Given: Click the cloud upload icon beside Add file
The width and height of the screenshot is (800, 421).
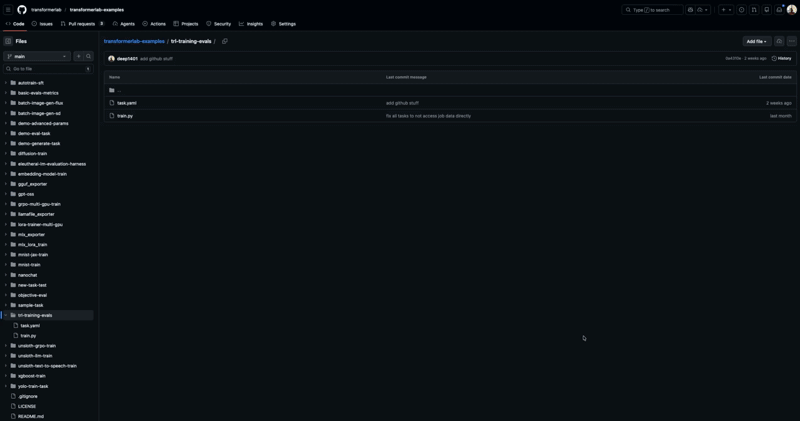Looking at the screenshot, I should 779,41.
